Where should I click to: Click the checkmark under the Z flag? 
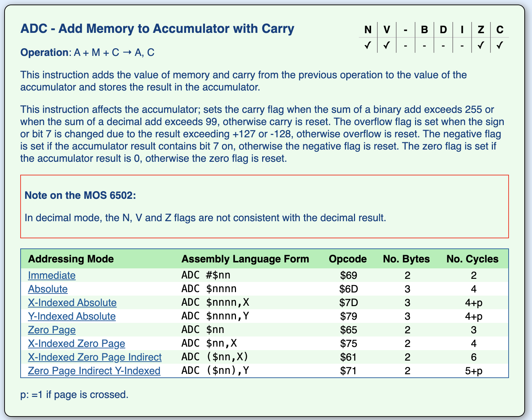pos(481,45)
